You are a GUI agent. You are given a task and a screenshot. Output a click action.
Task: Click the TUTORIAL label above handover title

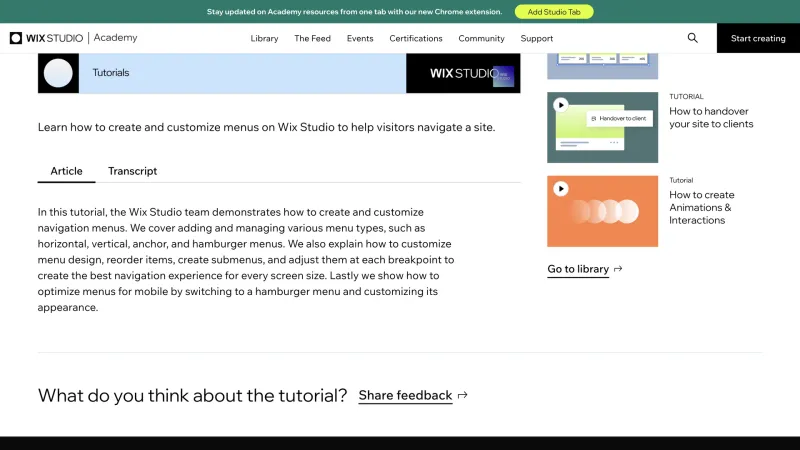686,96
